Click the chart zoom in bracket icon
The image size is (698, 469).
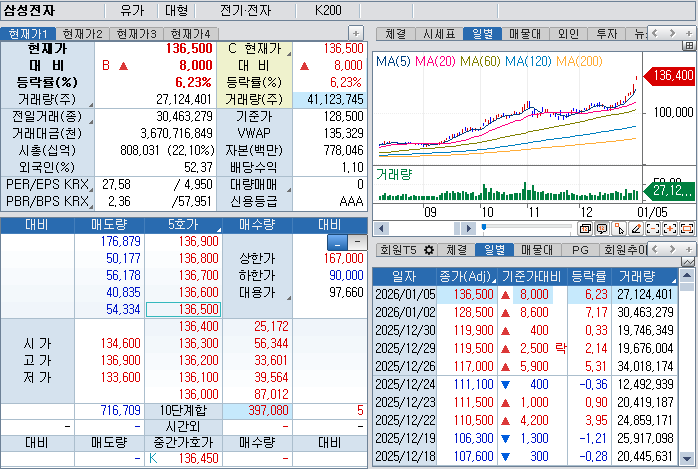click(670, 229)
